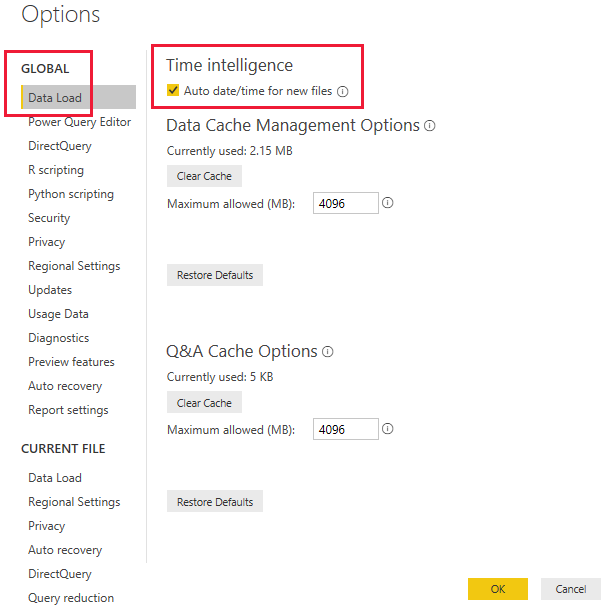Open Power Query Editor settings
This screenshot has height=613, width=607.
click(79, 122)
